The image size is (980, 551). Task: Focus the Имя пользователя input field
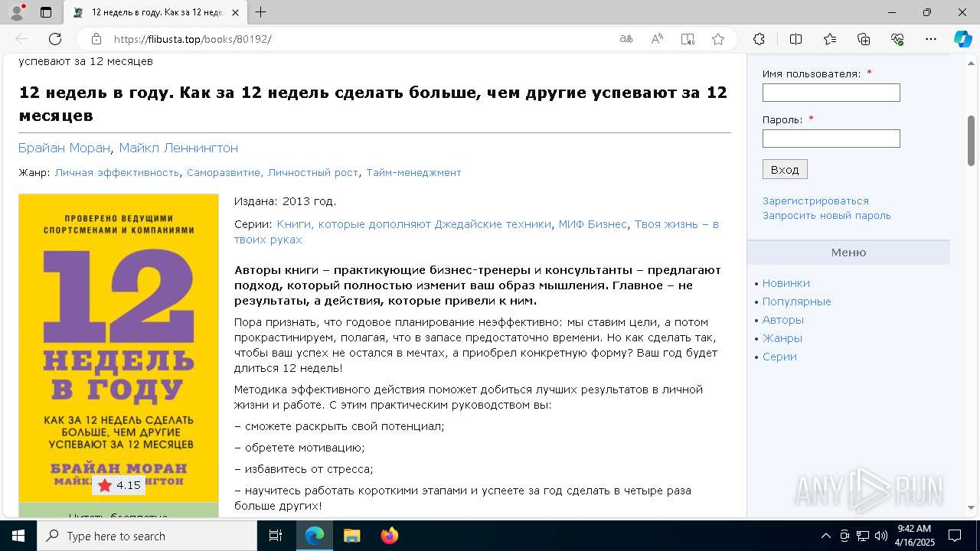831,93
